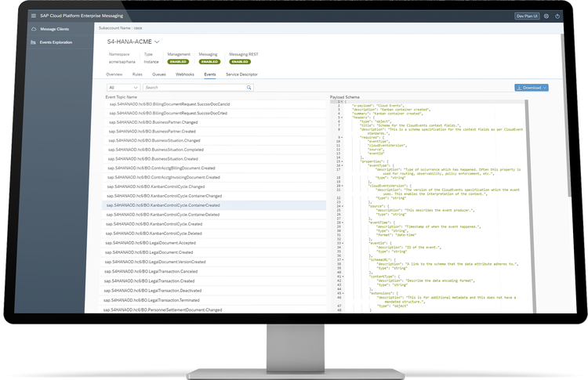Select KanbanControlCycle.ContainerCreated event
Viewport: 588px width, 380px height.
pos(214,205)
